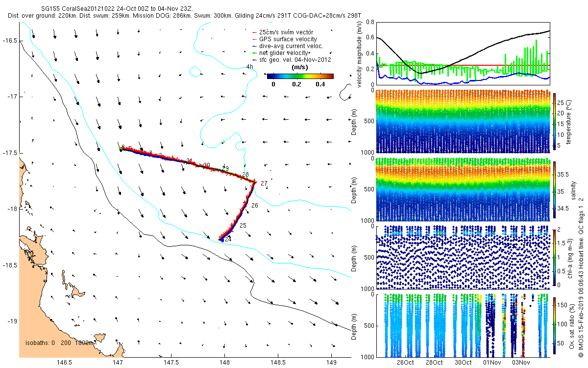Click the oxygen saturation depth-section plot
This screenshot has width=588, height=368.
[x=463, y=325]
